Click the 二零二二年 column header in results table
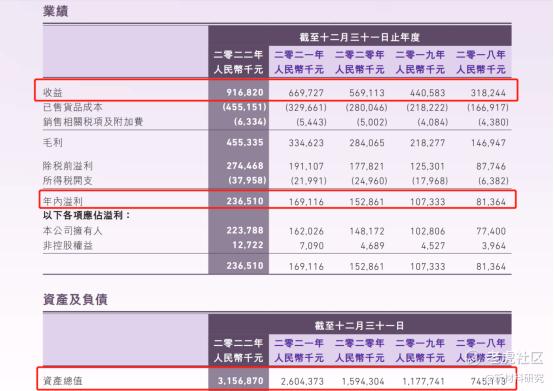This screenshot has width=554, height=391. click(238, 55)
